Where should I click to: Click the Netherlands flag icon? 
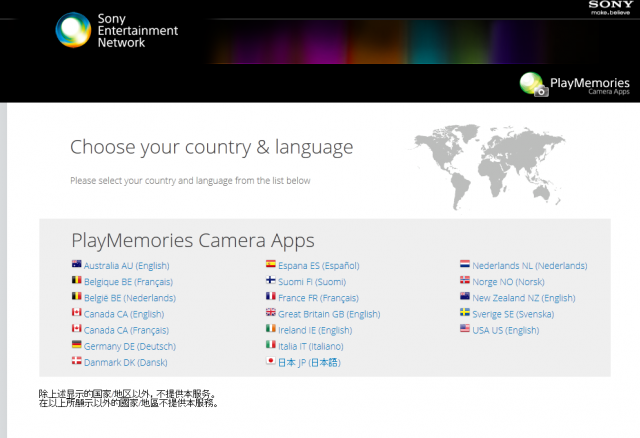(x=465, y=264)
